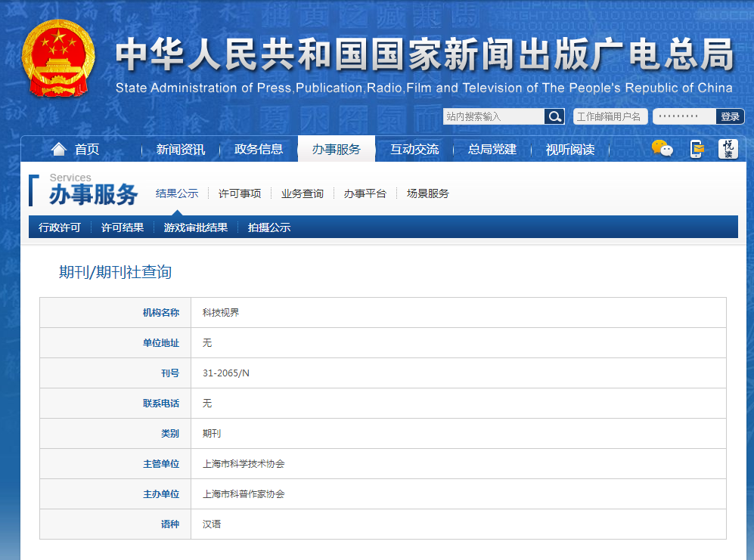
Task: Click the English State Administration site title
Action: click(x=424, y=88)
